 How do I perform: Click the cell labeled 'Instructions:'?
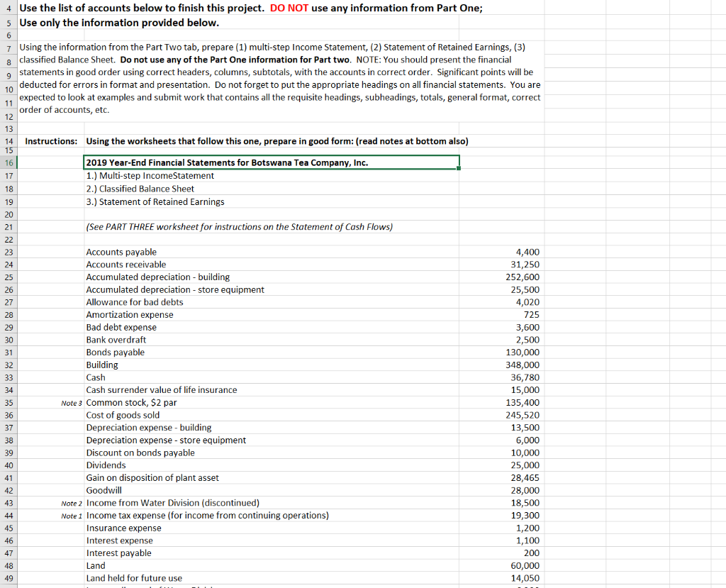pos(50,141)
